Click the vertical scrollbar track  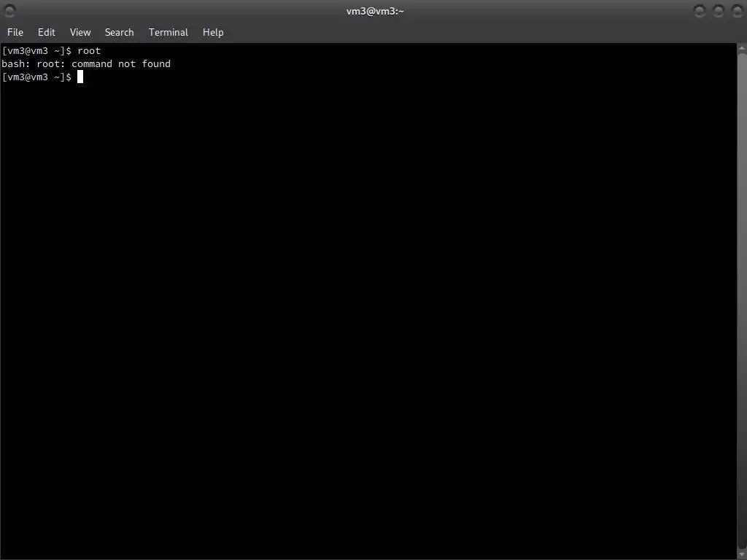pyautogui.click(x=742, y=301)
